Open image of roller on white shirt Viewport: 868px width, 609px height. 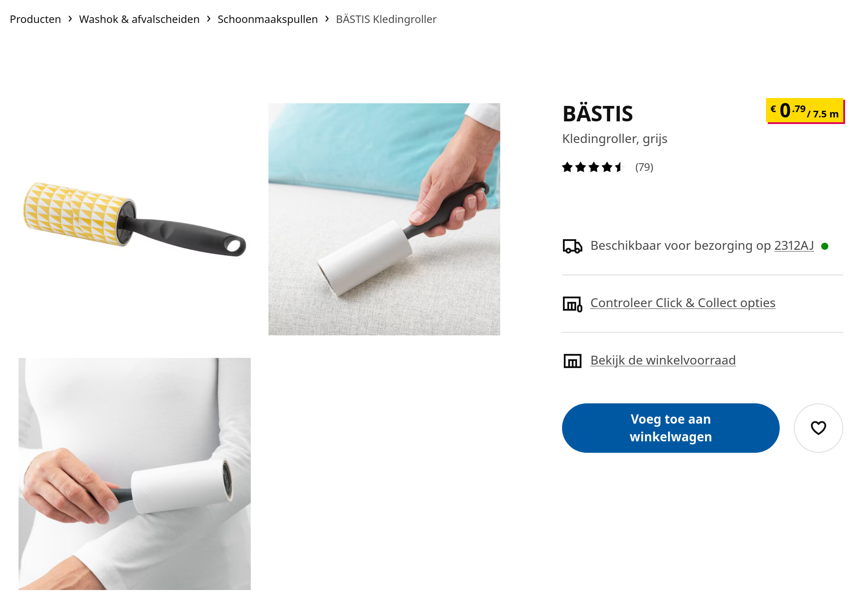pos(135,474)
